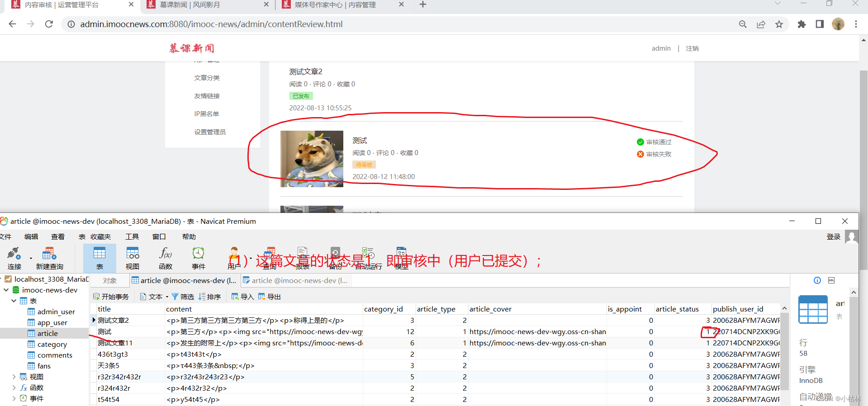Switch to second article query tab
This screenshot has height=406, width=868.
[295, 280]
